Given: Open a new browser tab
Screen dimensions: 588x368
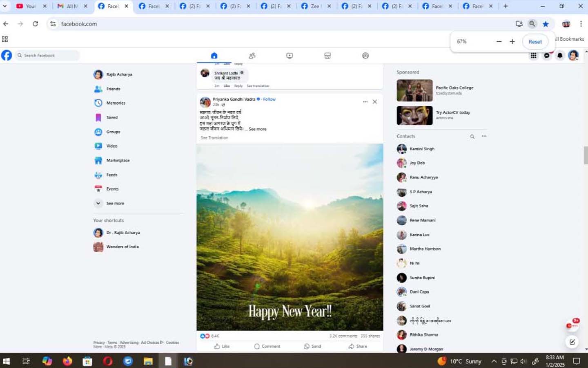Looking at the screenshot, I should click(506, 6).
